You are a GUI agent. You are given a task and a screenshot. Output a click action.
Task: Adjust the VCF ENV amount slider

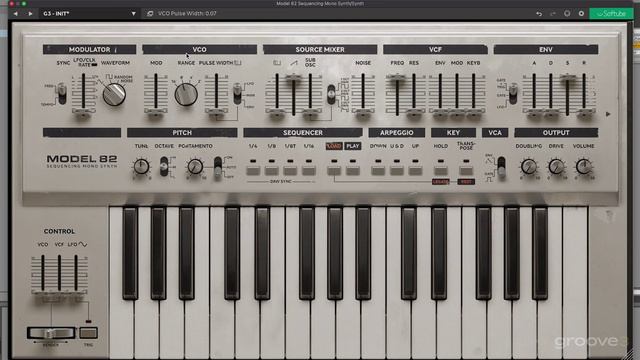440,112
